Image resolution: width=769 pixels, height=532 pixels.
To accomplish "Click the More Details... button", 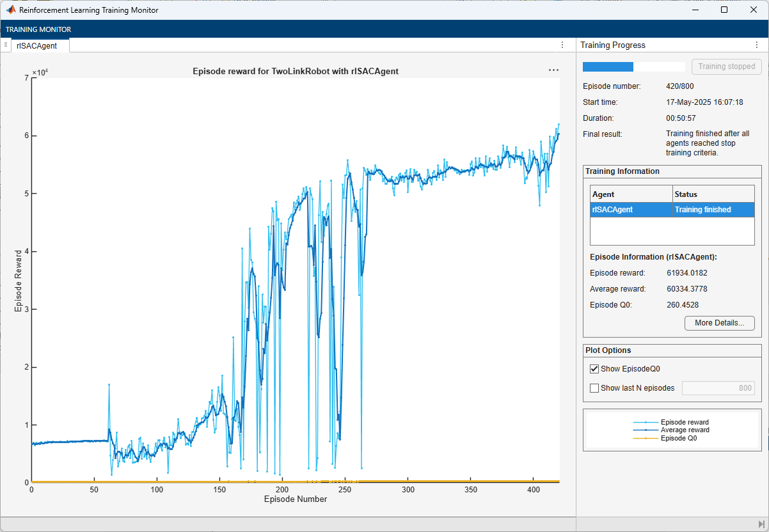I will click(x=719, y=323).
